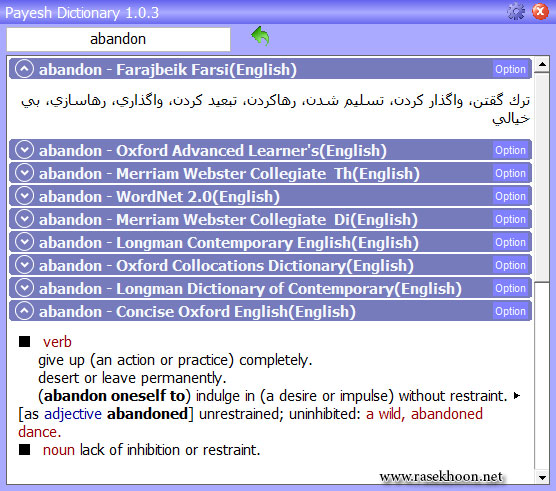Click the 'abandon - Oxford Collocations Dictionary(English)' header title

226,266
